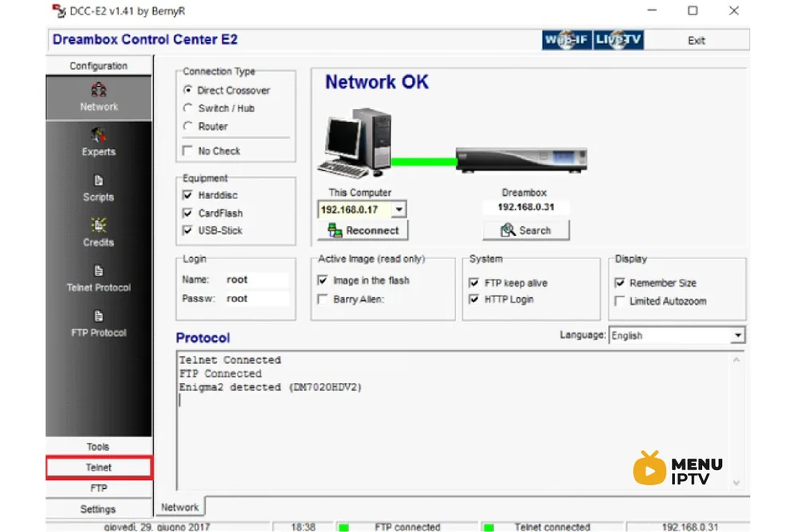
Task: Open the Experts section
Action: click(99, 143)
